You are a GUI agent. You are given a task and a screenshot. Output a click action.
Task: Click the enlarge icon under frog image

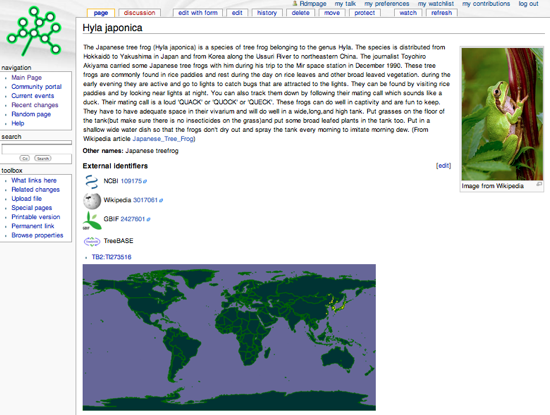pos(539,185)
